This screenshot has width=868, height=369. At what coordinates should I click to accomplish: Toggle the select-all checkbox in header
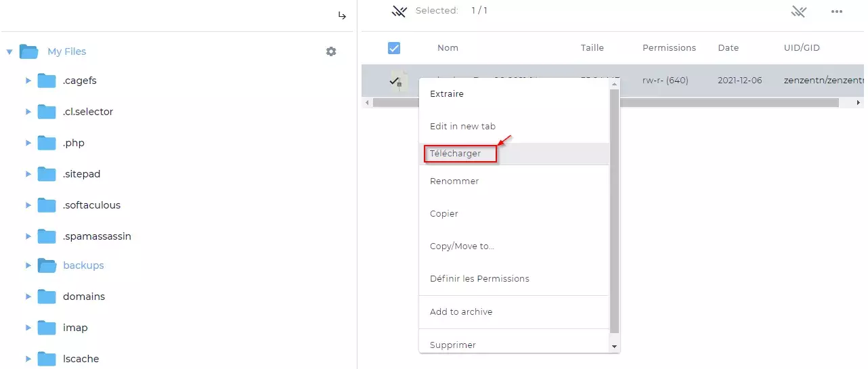coord(394,48)
